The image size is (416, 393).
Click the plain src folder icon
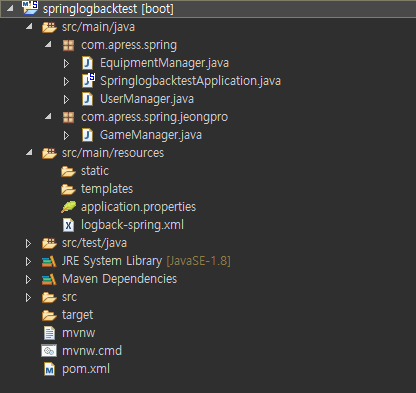(x=49, y=297)
